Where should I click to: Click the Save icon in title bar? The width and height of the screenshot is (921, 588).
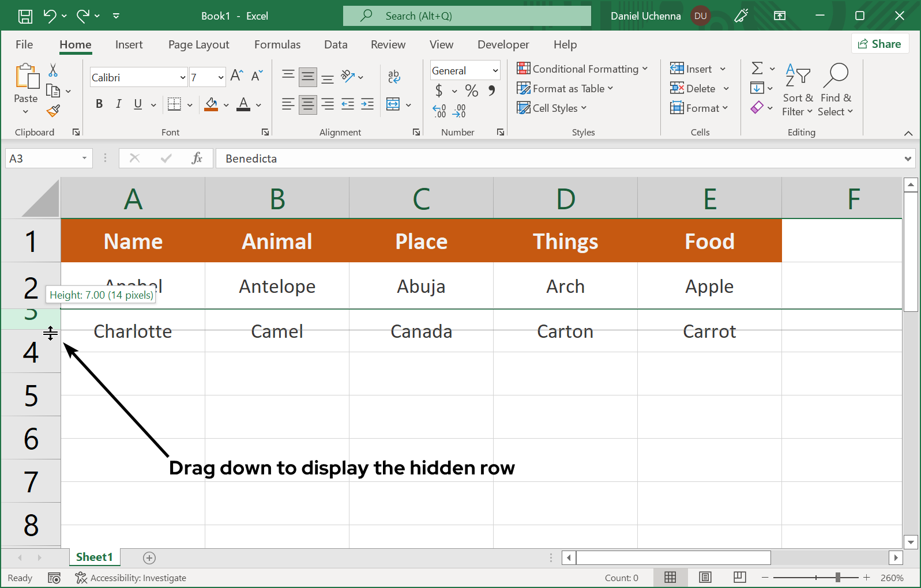click(x=25, y=16)
